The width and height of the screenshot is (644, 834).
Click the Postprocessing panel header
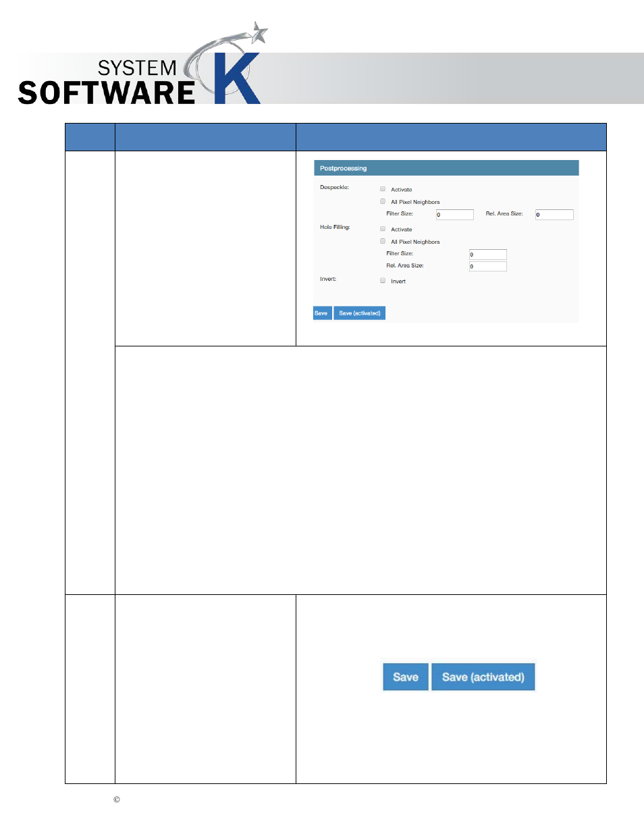(x=446, y=168)
